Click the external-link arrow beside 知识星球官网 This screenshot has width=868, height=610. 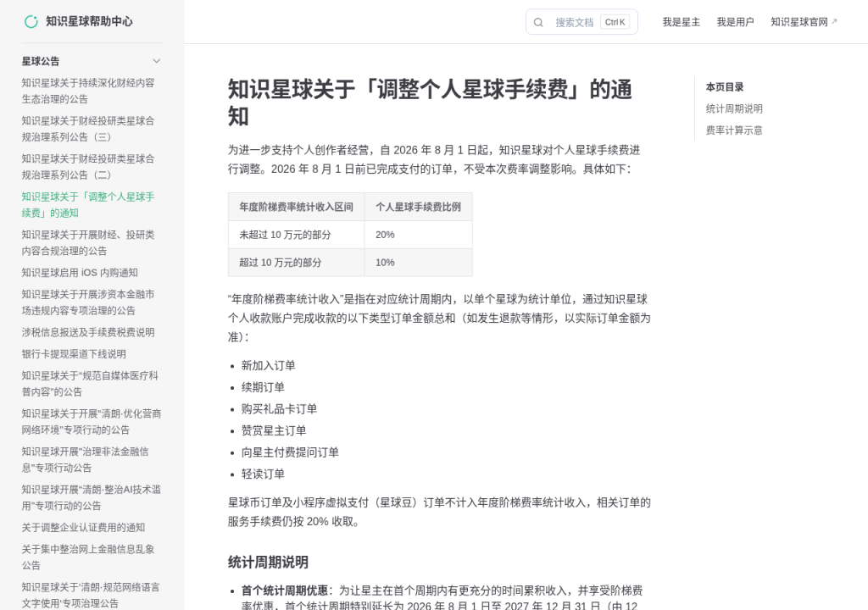click(x=834, y=21)
